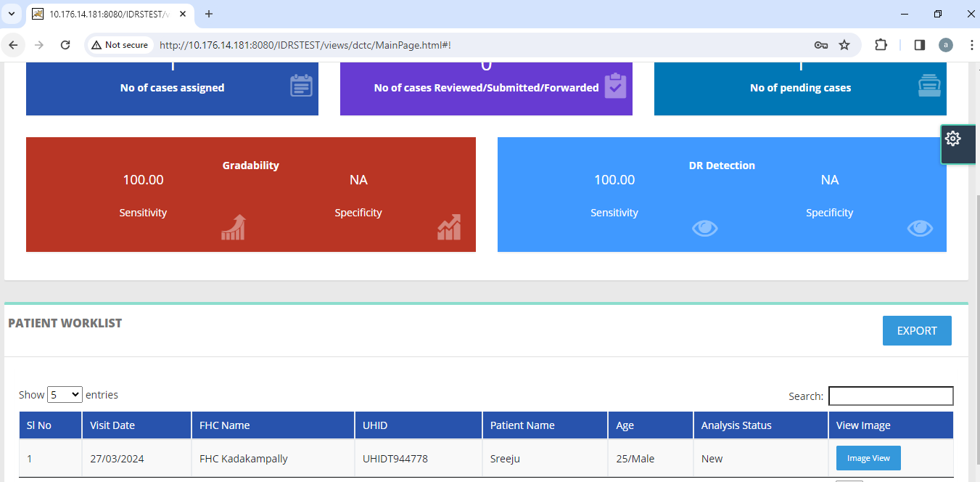Click the No of pending cases card
The image size is (980, 482).
(800, 89)
